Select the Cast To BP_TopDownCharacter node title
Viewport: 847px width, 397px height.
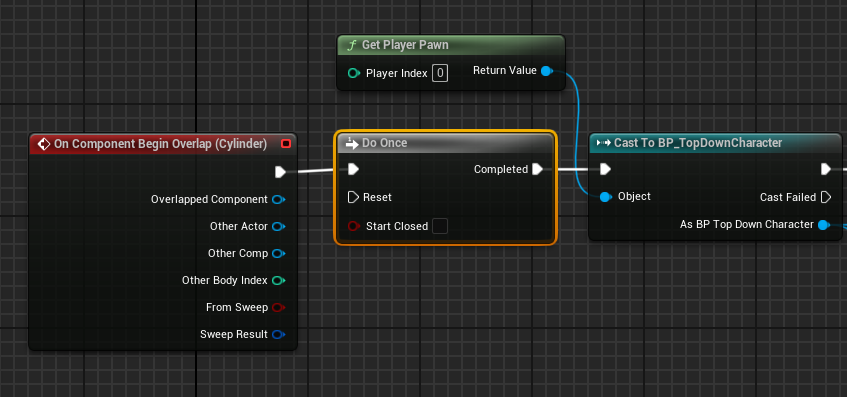pyautogui.click(x=698, y=143)
